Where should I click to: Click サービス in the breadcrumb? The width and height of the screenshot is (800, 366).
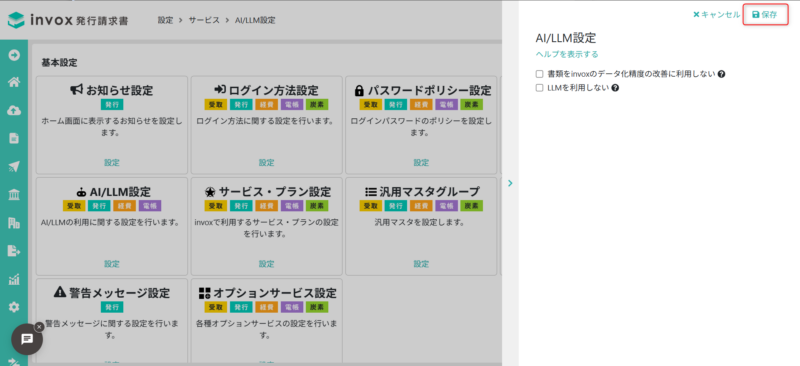pyautogui.click(x=204, y=20)
